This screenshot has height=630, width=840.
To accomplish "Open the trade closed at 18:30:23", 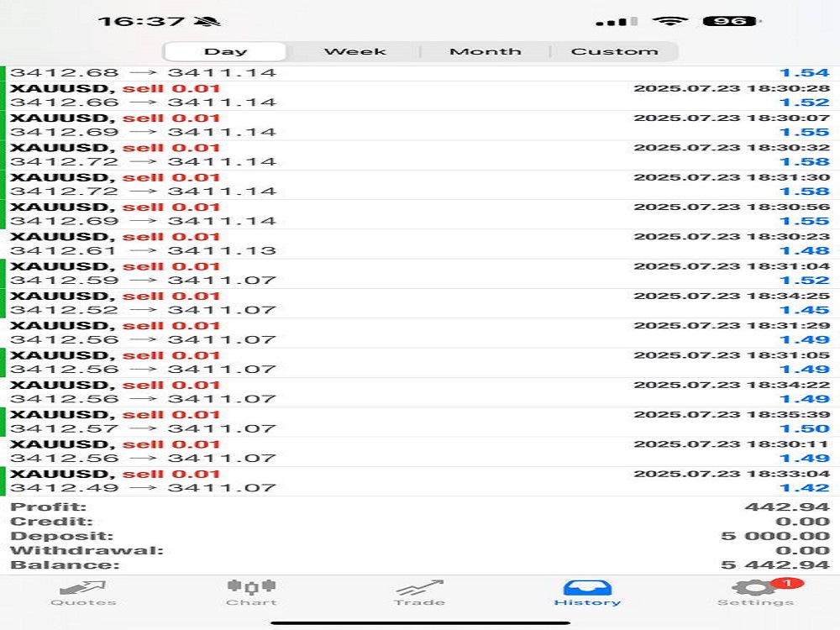I will pos(420,244).
